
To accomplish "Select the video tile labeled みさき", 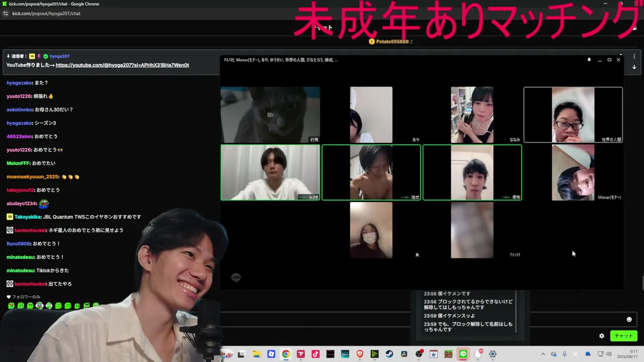I will point(270,172).
